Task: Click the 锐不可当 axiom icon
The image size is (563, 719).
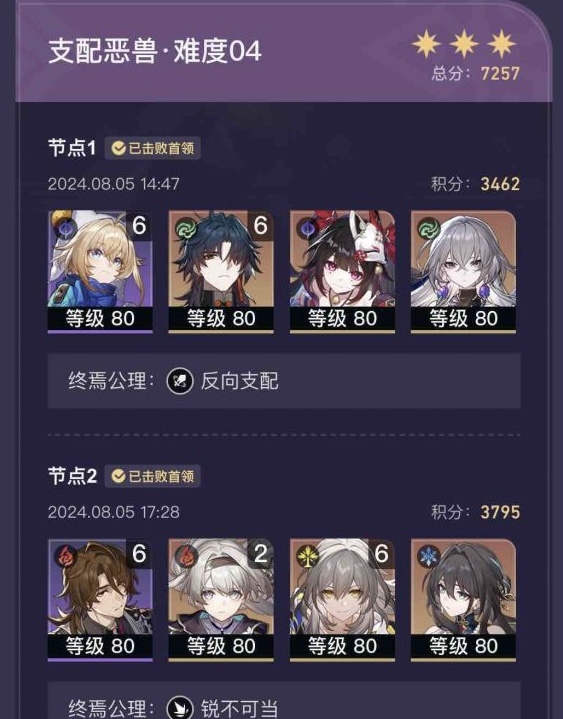Action: point(180,708)
